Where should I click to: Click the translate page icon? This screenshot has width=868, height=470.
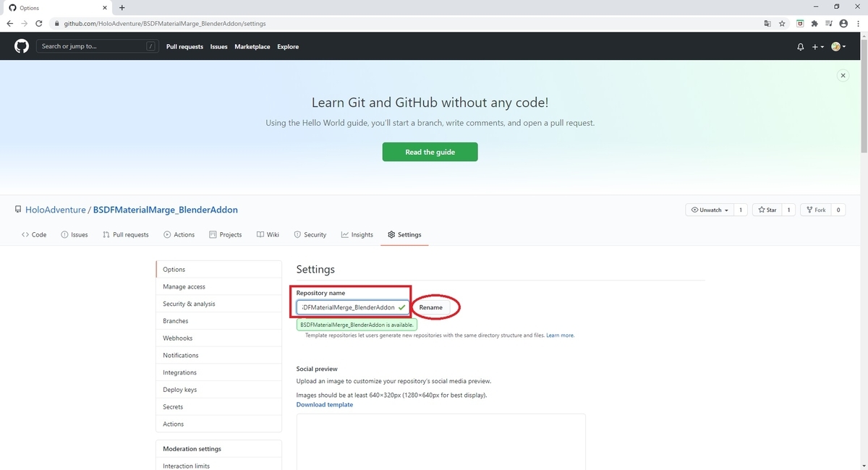[767, 23]
